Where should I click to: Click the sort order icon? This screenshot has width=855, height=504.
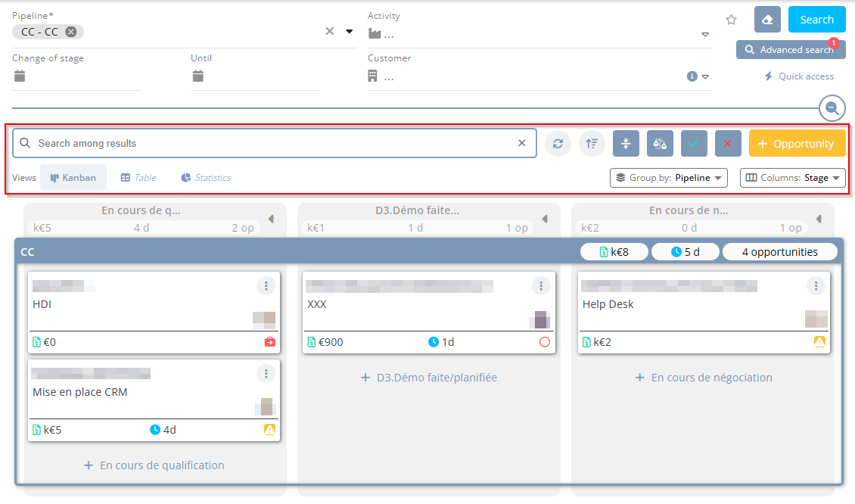[592, 143]
